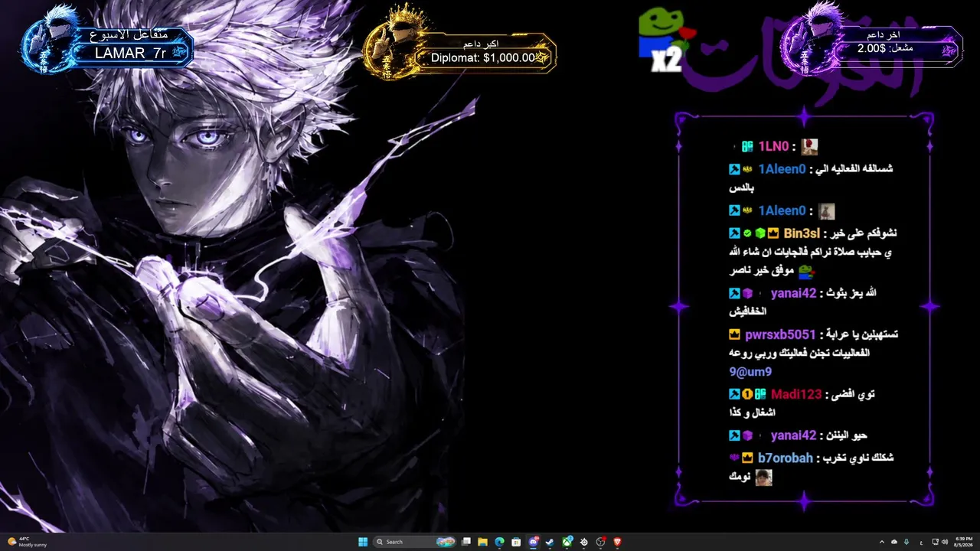980x551 pixels.
Task: Click the 9@um9 mention in chat
Action: pyautogui.click(x=750, y=372)
